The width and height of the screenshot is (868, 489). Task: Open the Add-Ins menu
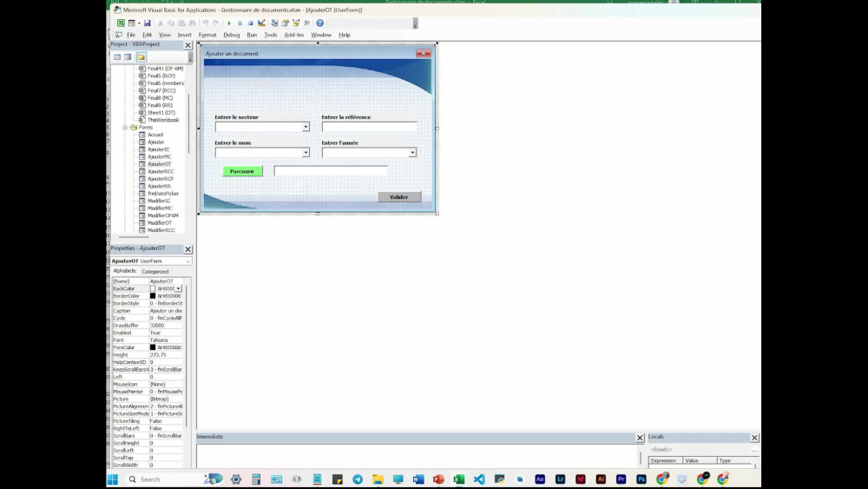[294, 35]
